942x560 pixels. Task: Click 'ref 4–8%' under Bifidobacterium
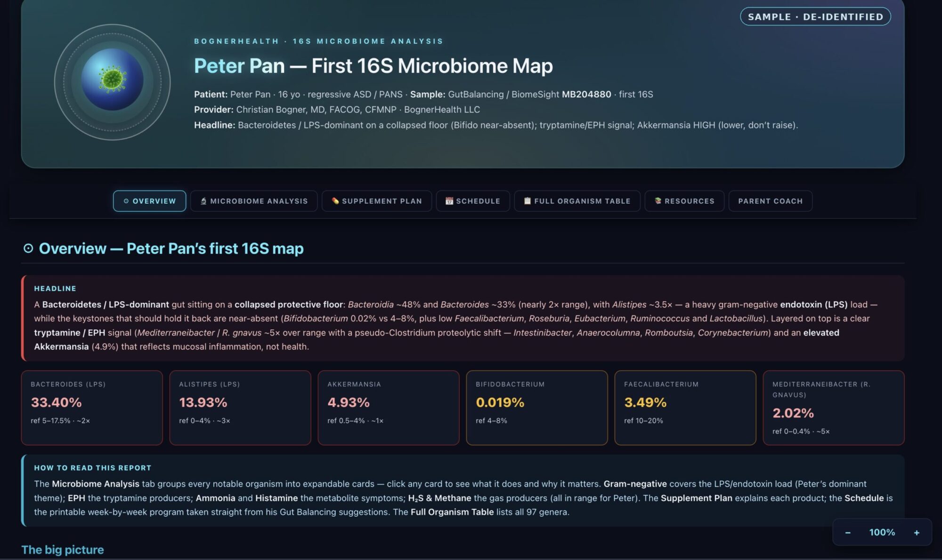tap(491, 421)
